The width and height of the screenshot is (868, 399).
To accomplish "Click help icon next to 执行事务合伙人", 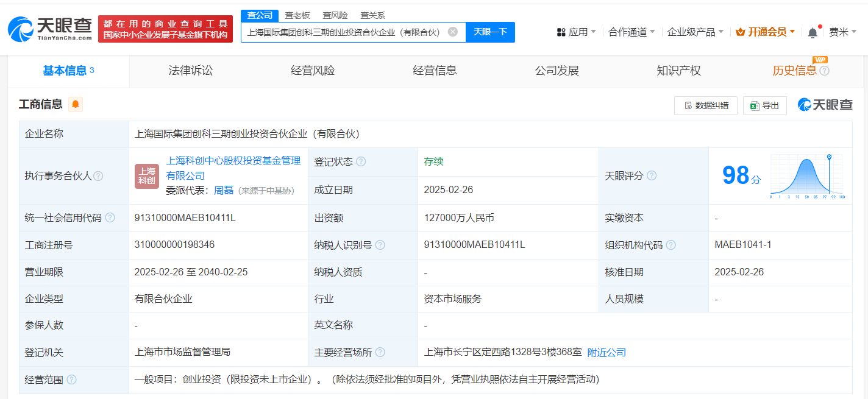I will 98,176.
